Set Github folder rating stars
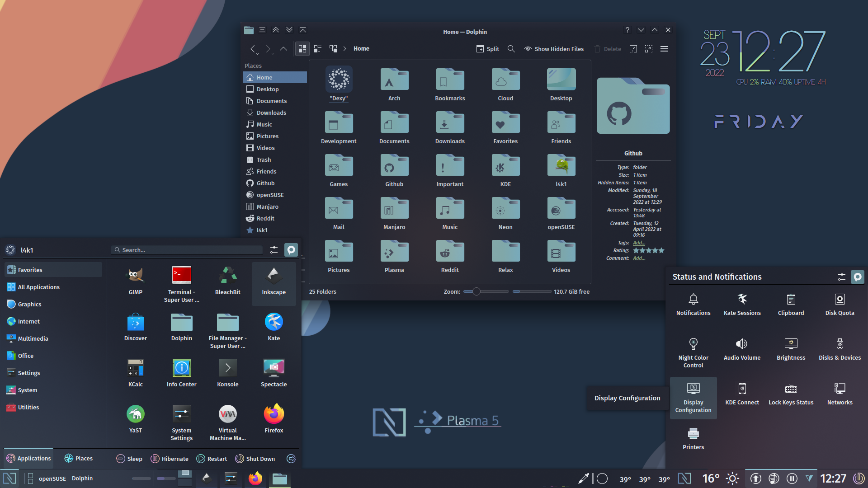The image size is (868, 488). (x=649, y=250)
